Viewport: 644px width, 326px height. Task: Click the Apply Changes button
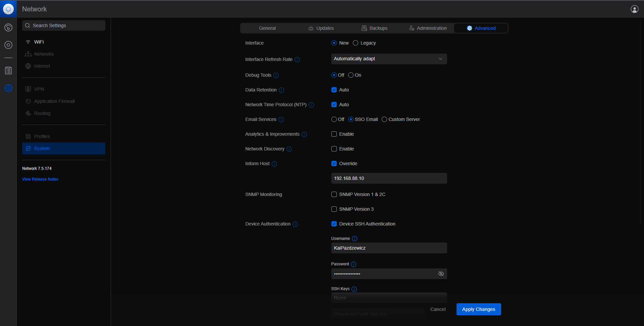click(x=478, y=309)
